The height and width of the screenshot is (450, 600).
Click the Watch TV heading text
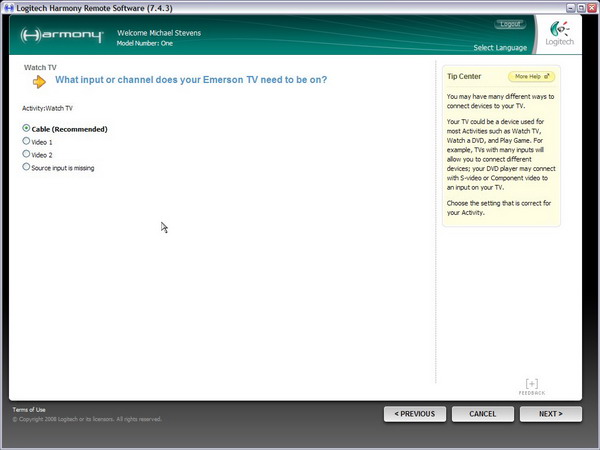[40, 68]
